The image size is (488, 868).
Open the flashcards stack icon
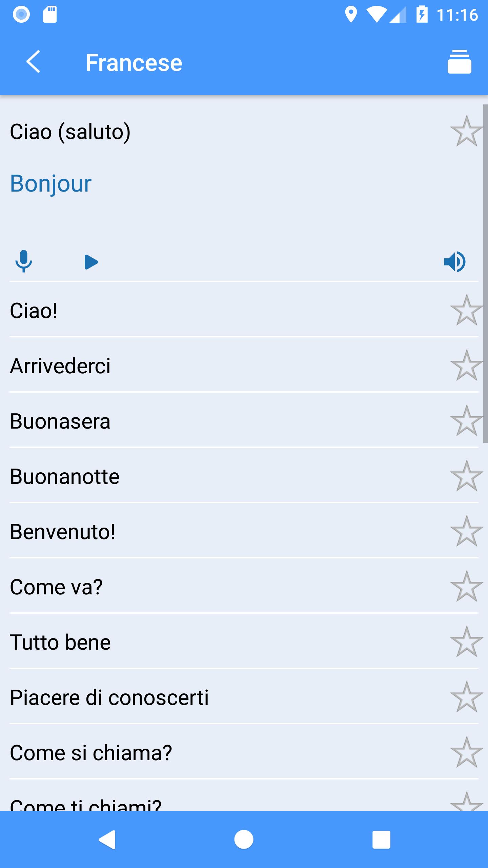click(459, 61)
